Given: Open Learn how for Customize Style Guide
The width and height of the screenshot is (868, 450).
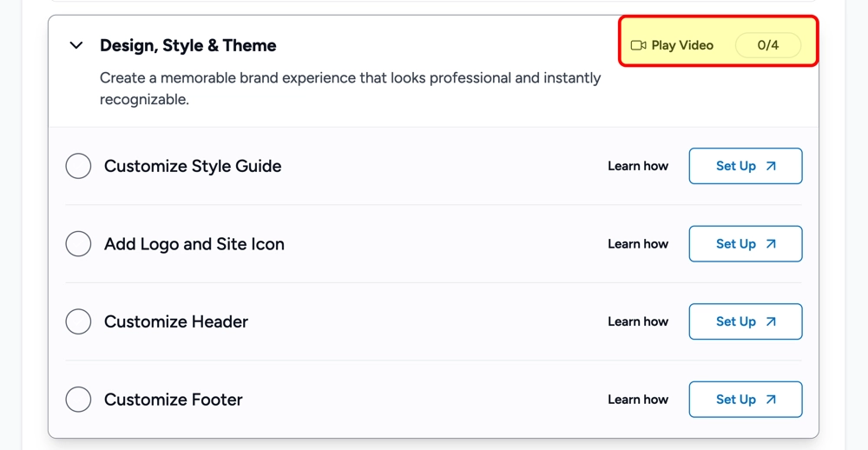Looking at the screenshot, I should tap(638, 166).
